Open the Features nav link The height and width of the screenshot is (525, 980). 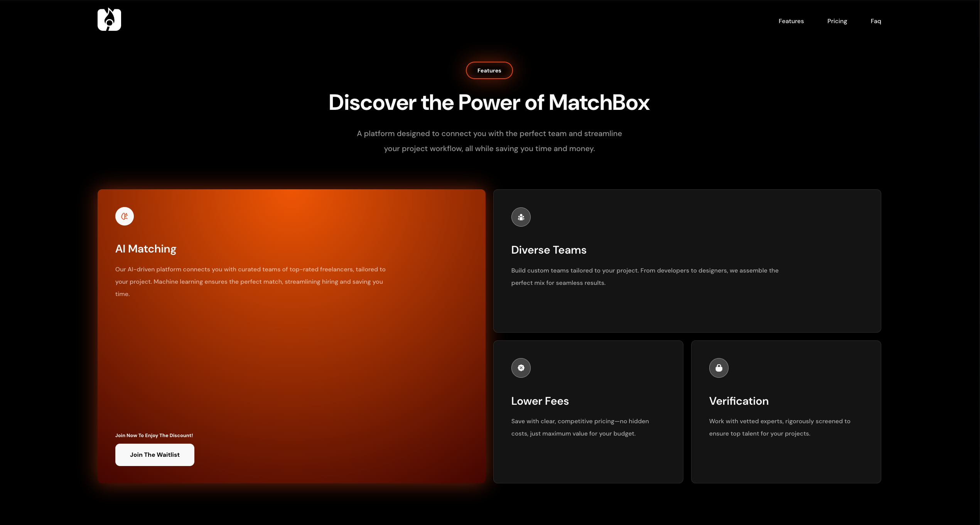tap(791, 21)
